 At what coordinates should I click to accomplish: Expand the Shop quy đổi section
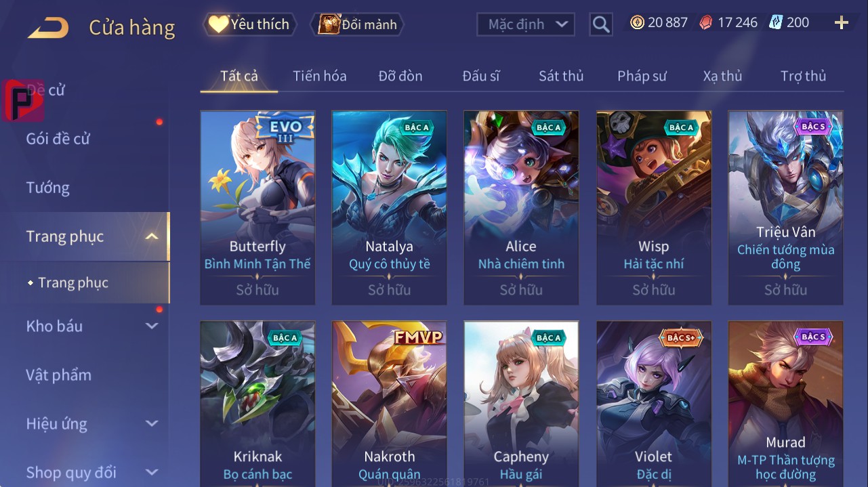click(152, 472)
